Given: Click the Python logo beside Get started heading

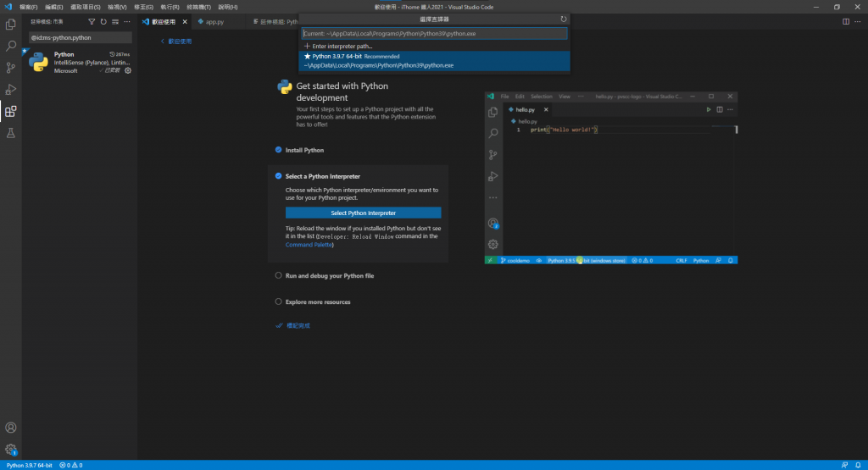Looking at the screenshot, I should (x=285, y=87).
